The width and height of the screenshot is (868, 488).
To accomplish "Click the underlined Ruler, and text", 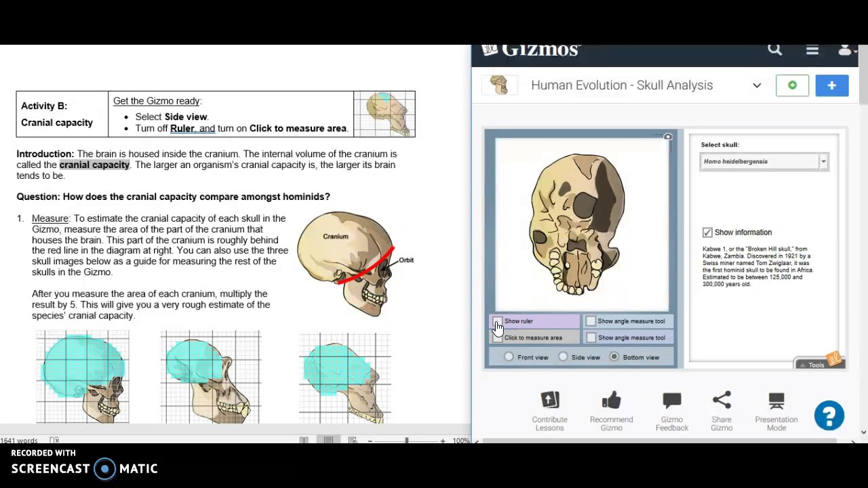I will (192, 128).
